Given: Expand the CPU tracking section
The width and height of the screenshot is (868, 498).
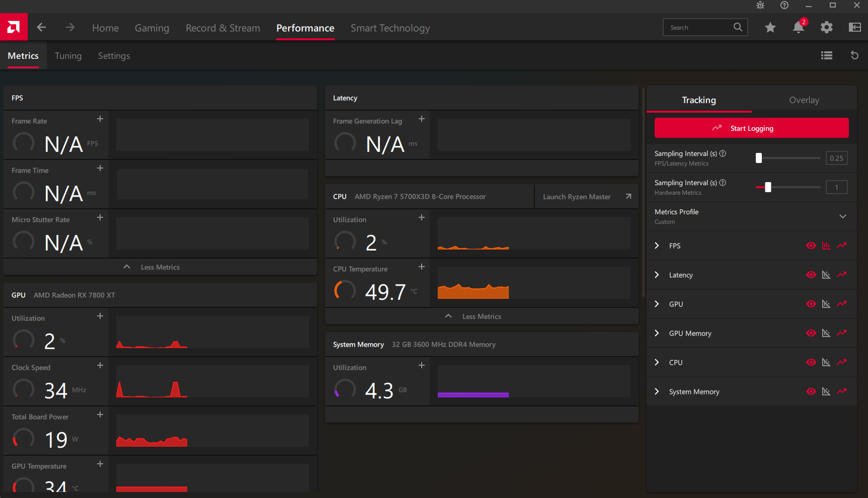Looking at the screenshot, I should pyautogui.click(x=657, y=362).
